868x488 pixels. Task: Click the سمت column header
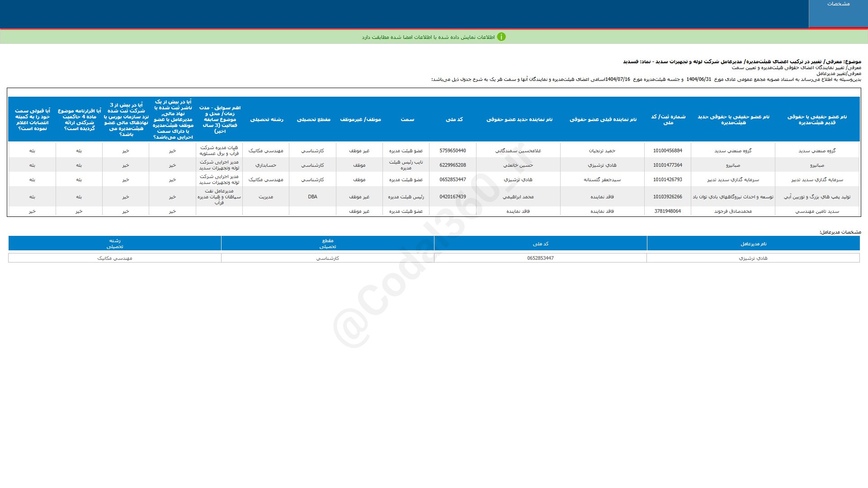tap(407, 119)
